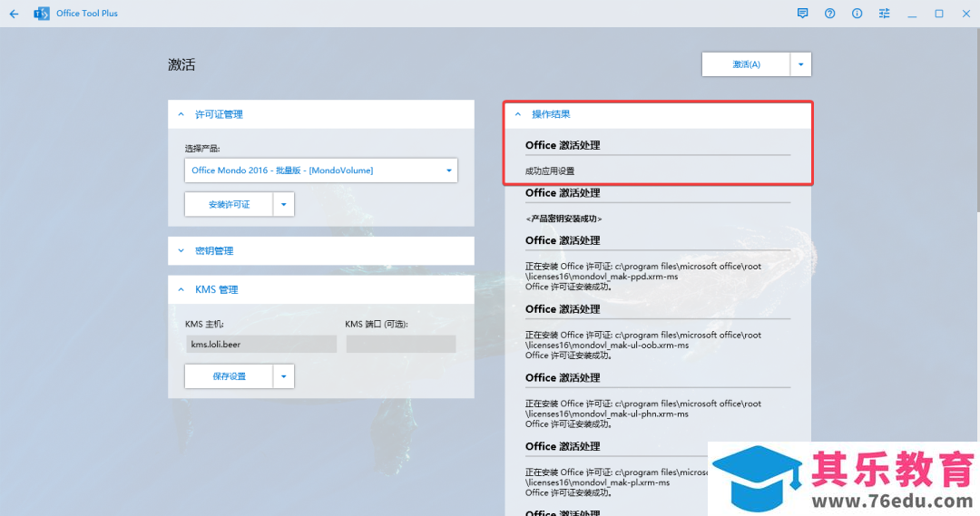Viewport: 980px width, 516px height.
Task: Click the 激活(A) button
Action: pyautogui.click(x=746, y=64)
